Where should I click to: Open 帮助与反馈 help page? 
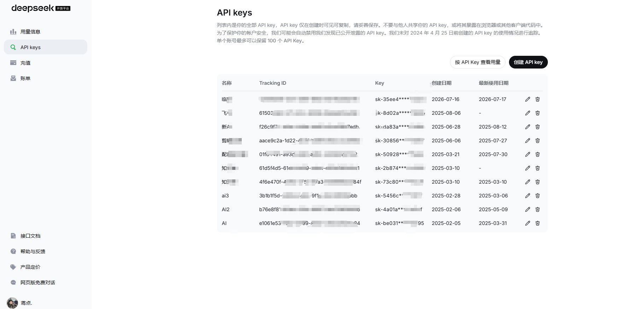[x=45, y=251]
